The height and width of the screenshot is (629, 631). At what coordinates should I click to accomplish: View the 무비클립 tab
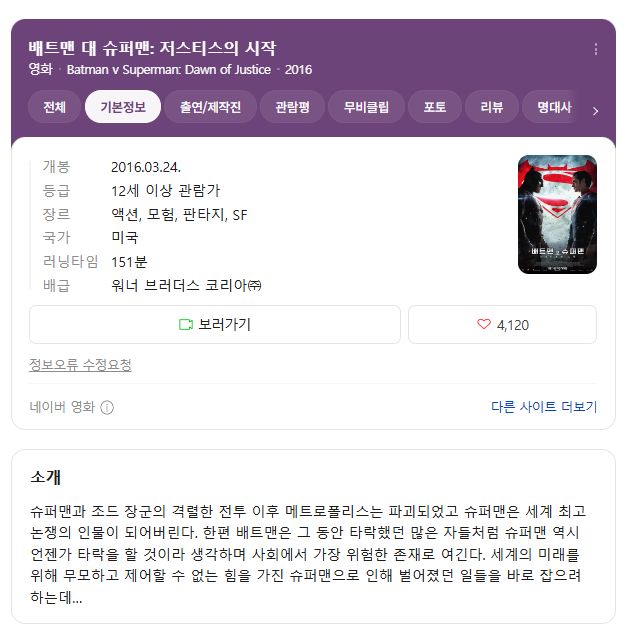(x=366, y=107)
